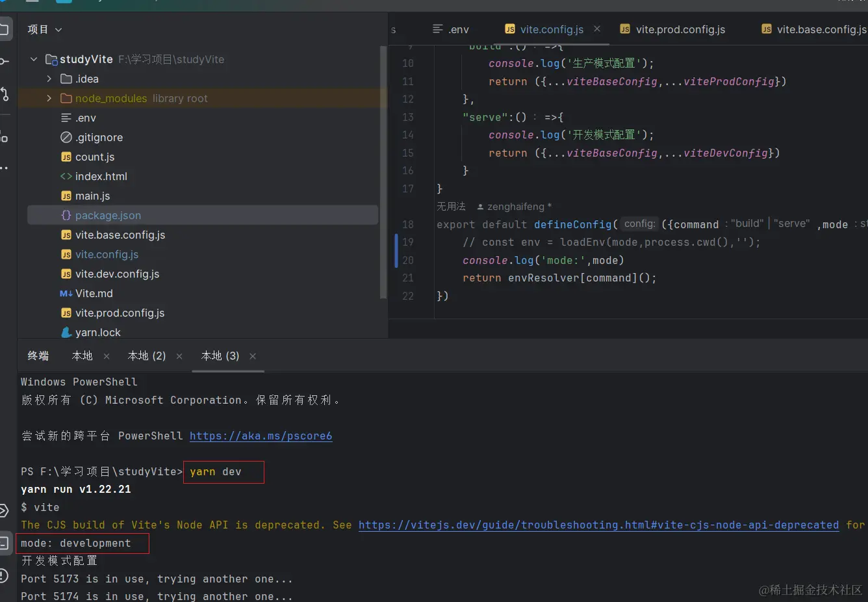This screenshot has height=602, width=868.
Task: Click "Port 5173 is in use" line
Action: (x=157, y=579)
